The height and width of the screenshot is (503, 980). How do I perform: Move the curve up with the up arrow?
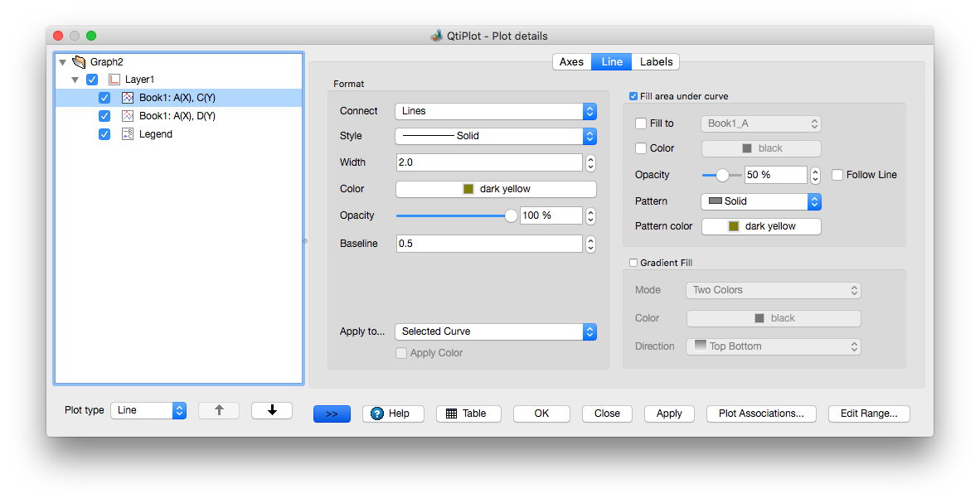219,410
